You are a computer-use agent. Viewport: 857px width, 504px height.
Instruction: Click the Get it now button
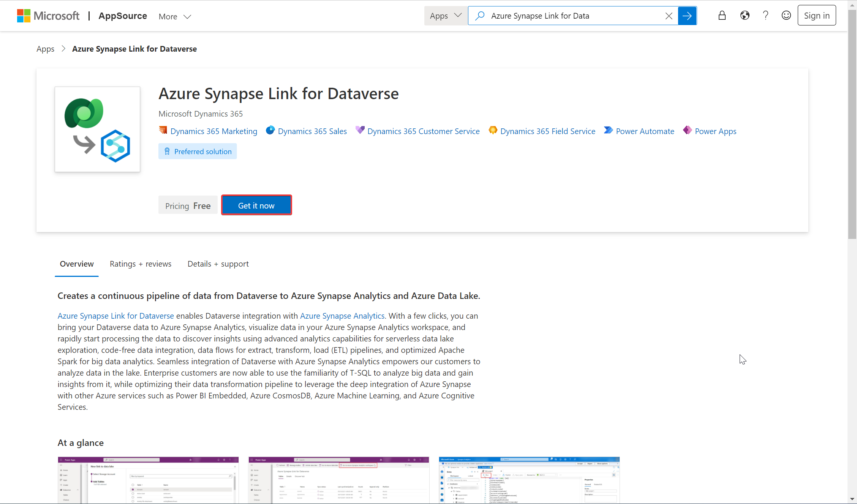click(x=256, y=205)
